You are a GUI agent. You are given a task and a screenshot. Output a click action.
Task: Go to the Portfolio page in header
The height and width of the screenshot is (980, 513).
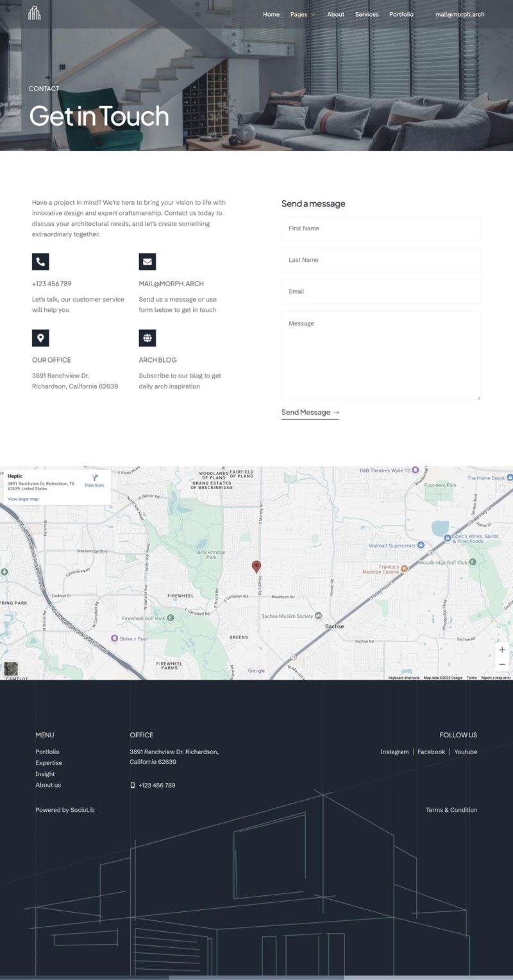point(401,14)
